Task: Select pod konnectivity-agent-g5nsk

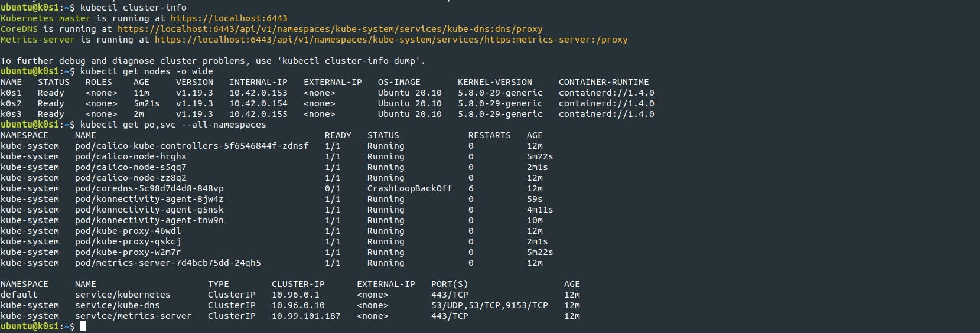Action: click(x=149, y=210)
